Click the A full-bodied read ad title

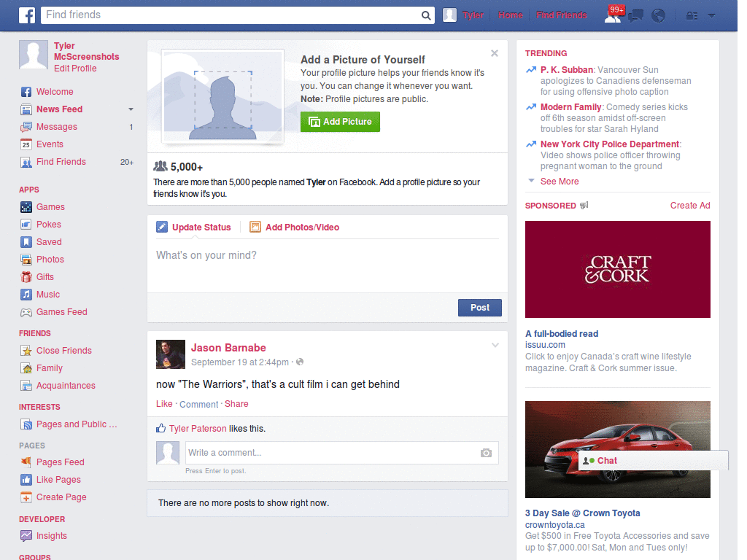tap(562, 334)
